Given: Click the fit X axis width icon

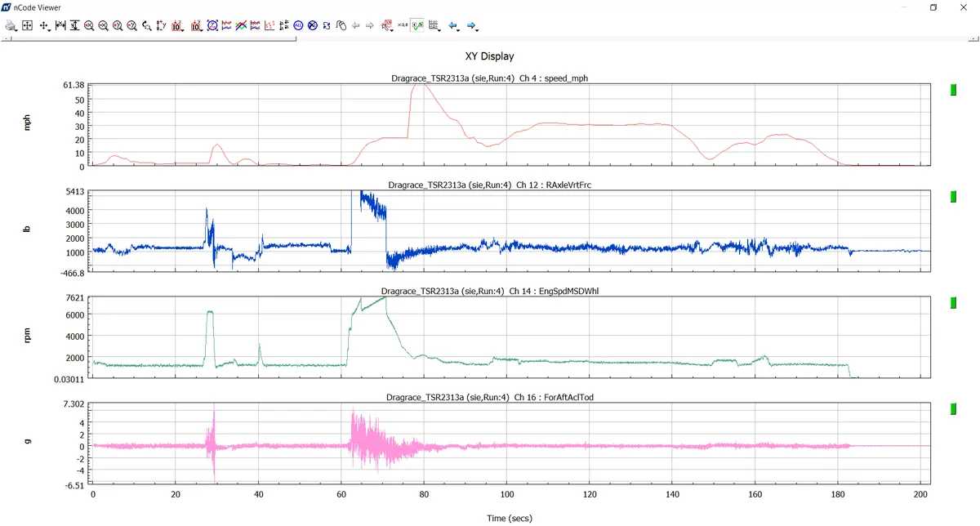Looking at the screenshot, I should tap(60, 25).
